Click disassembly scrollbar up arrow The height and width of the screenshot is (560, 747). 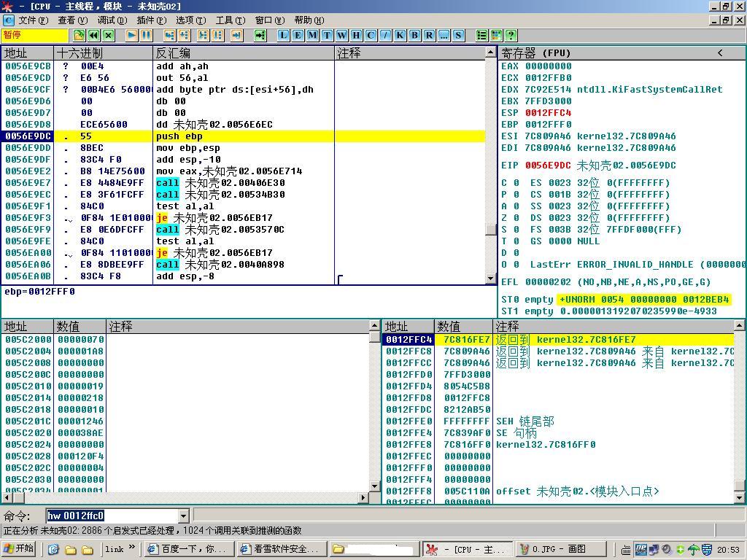pyautogui.click(x=491, y=52)
